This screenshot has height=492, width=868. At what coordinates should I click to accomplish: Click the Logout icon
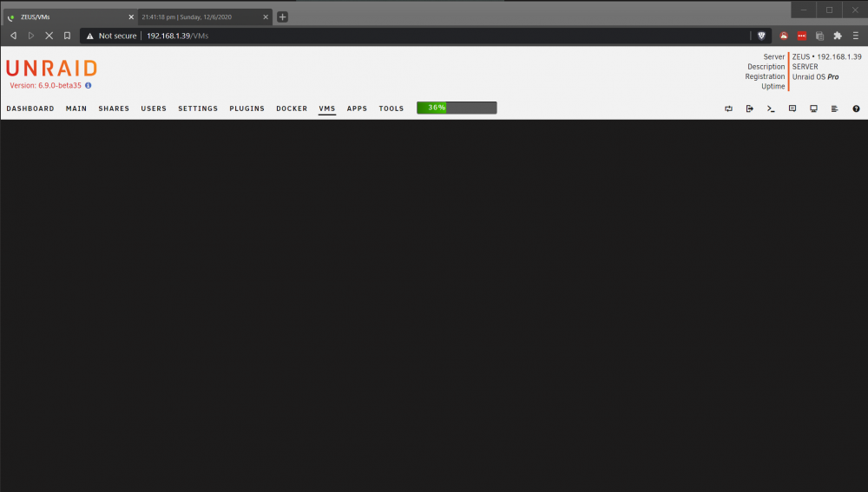[x=750, y=108]
